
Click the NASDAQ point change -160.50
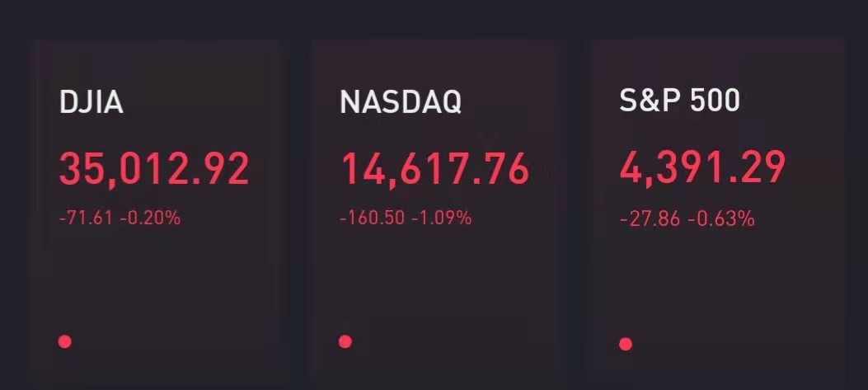(x=372, y=218)
